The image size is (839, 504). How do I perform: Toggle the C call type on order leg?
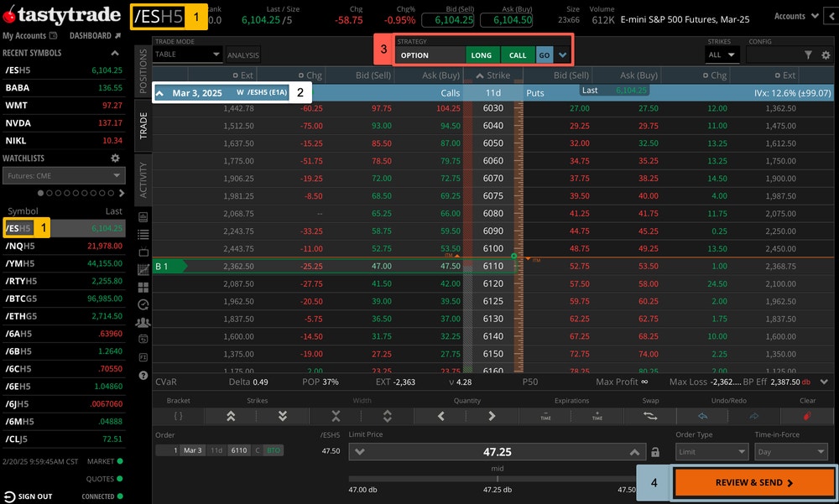click(x=258, y=450)
